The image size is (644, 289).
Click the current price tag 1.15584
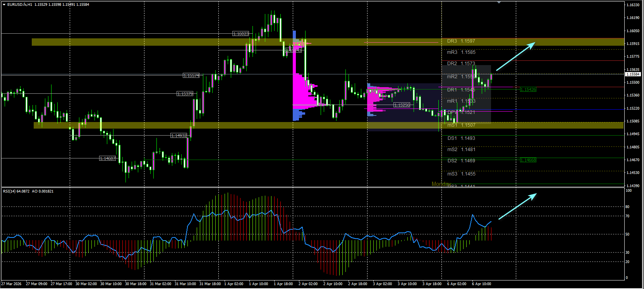633,74
